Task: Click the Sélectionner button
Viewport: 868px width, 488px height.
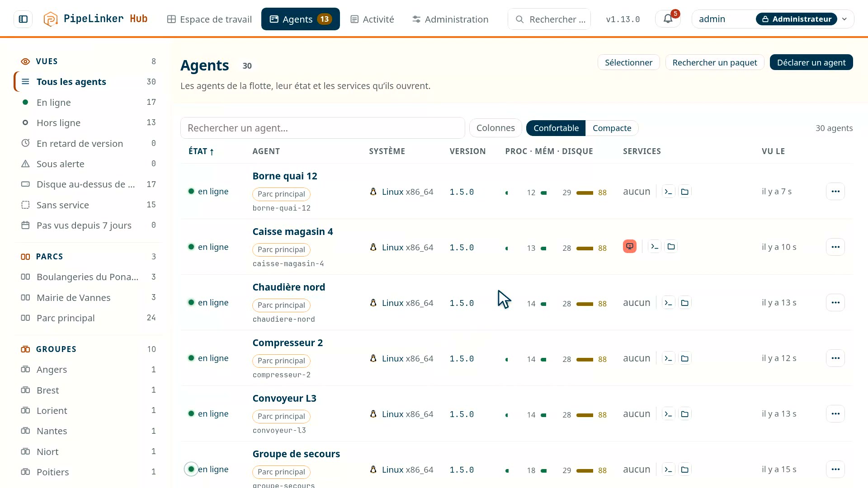Action: pos(628,62)
